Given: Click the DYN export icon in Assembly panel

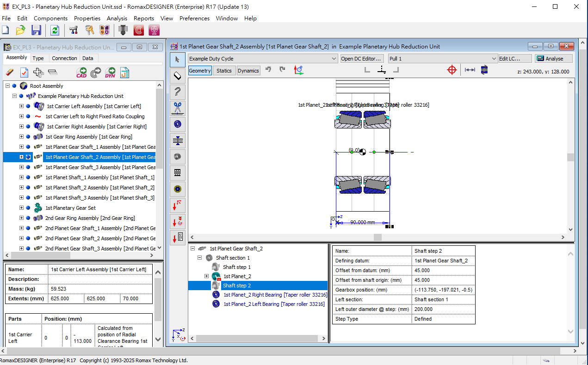Looking at the screenshot, I should point(110,72).
